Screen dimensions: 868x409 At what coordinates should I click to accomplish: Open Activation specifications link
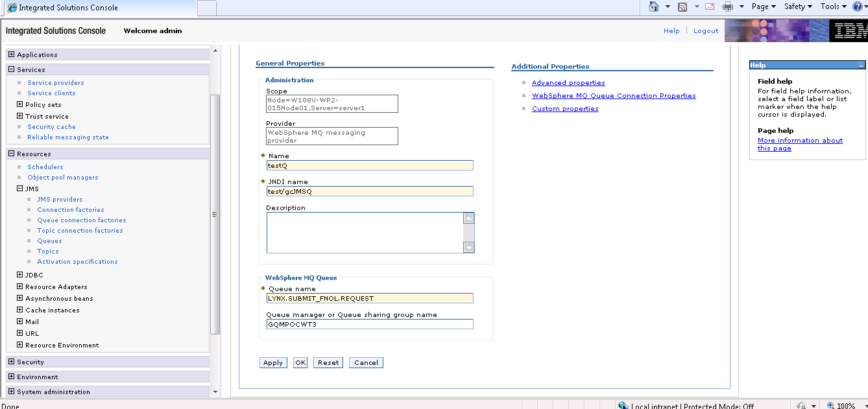pyautogui.click(x=78, y=262)
